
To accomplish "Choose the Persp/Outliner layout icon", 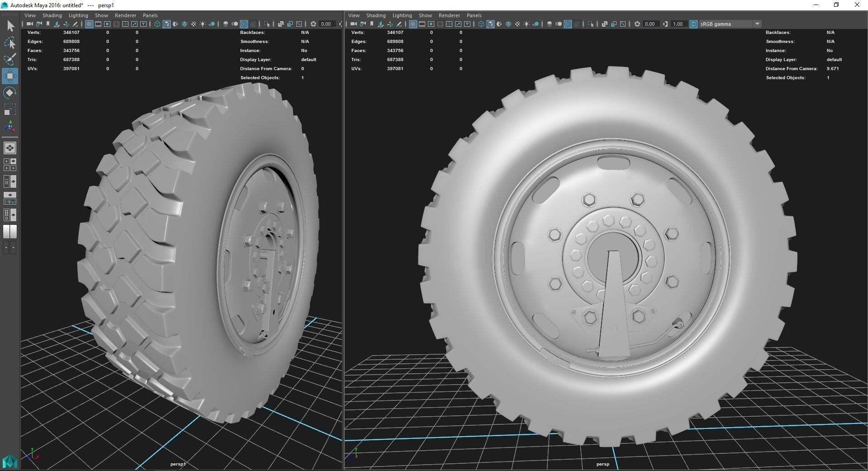I will pyautogui.click(x=10, y=182).
